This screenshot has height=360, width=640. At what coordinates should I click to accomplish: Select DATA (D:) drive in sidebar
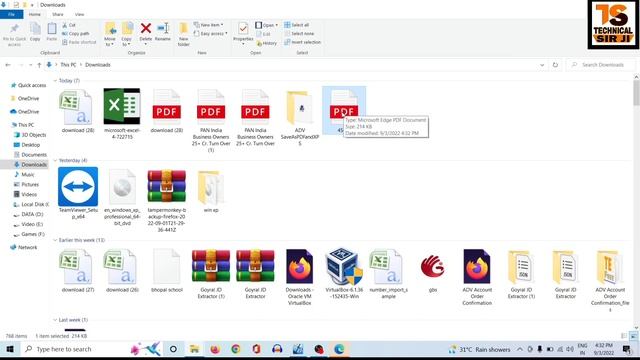tap(28, 214)
